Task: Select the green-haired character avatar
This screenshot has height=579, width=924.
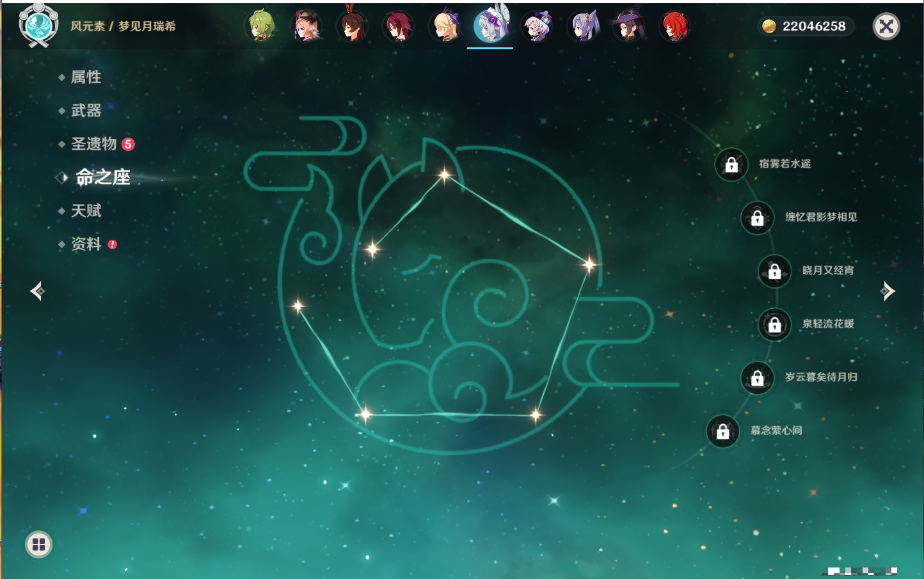Action: pyautogui.click(x=260, y=26)
